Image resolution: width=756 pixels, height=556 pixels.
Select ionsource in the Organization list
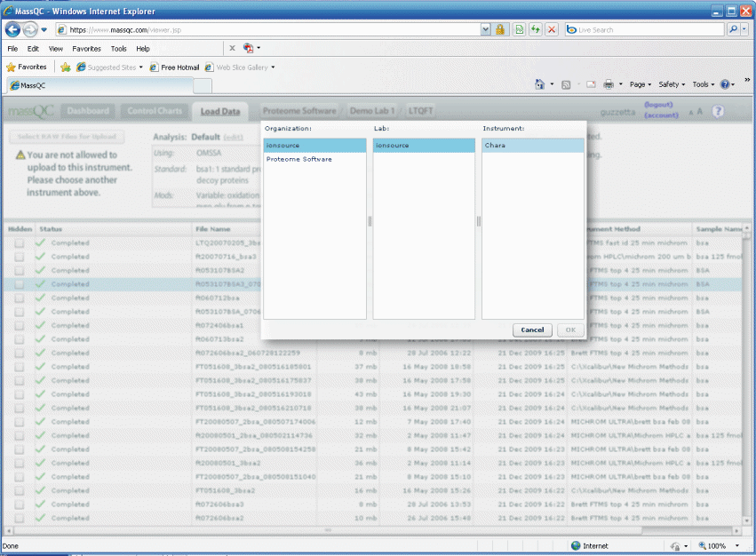[314, 145]
